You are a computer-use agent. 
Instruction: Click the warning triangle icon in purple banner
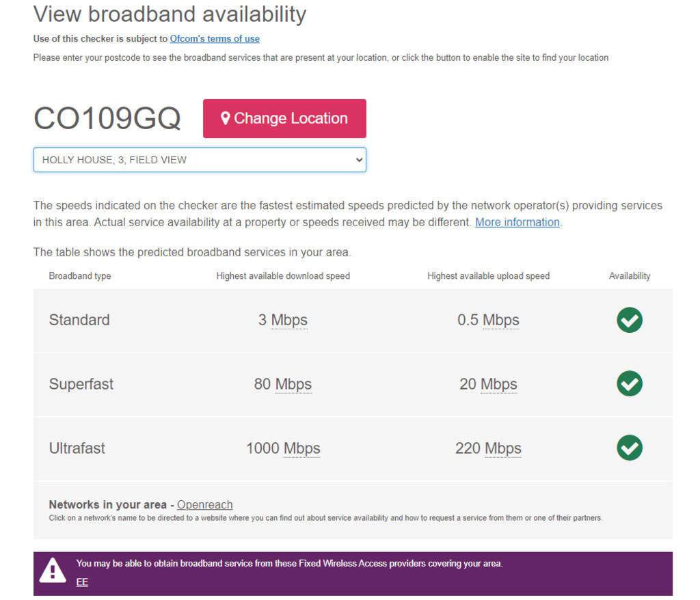tap(53, 571)
